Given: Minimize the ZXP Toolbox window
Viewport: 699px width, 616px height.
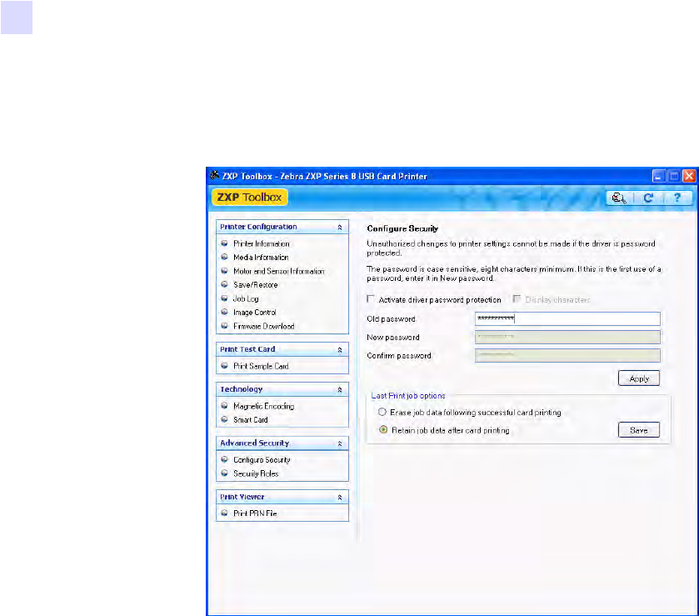Looking at the screenshot, I should tap(658, 176).
